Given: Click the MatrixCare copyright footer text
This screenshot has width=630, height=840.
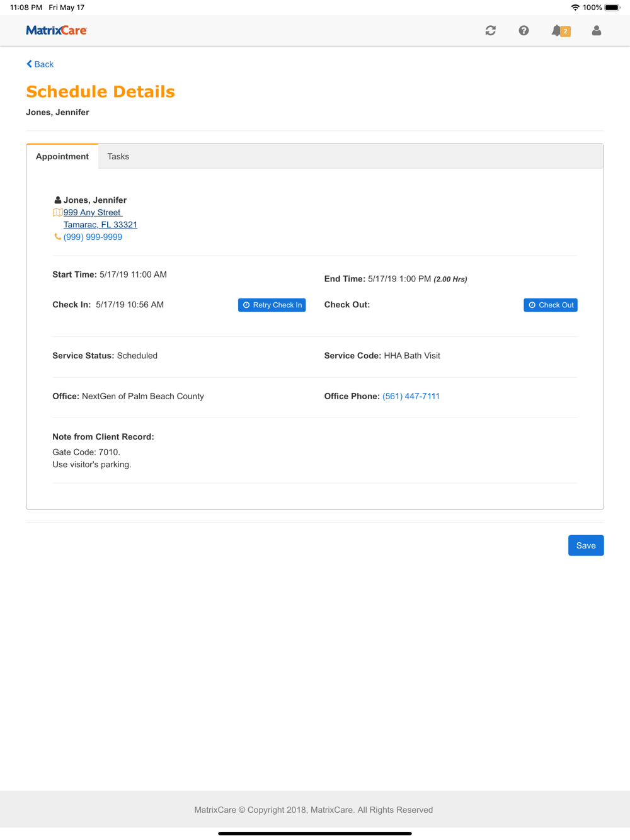Looking at the screenshot, I should [x=314, y=810].
